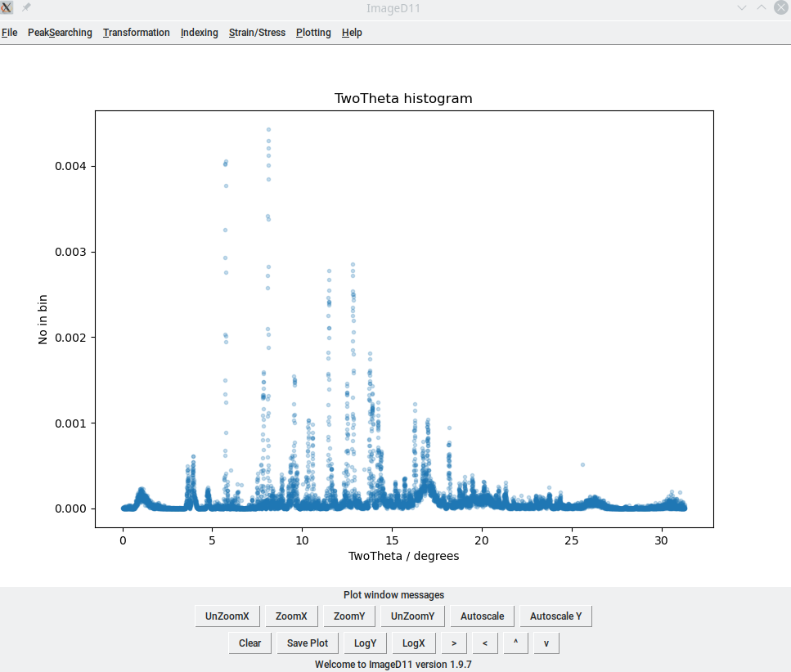Clear the plot with the Clear button

click(x=249, y=643)
